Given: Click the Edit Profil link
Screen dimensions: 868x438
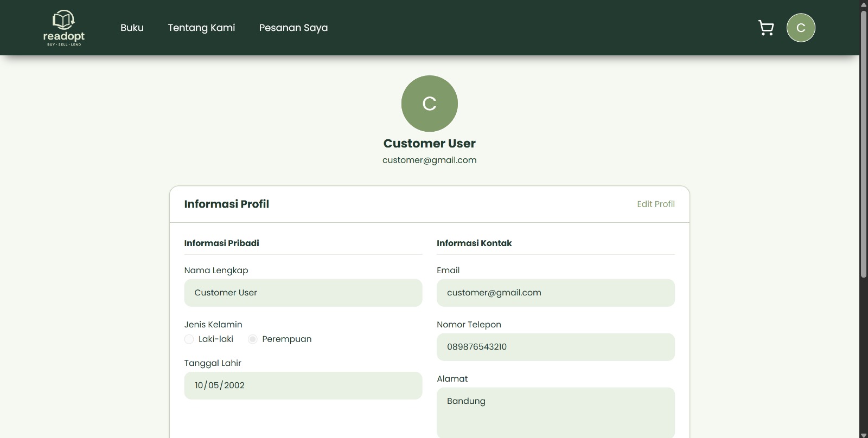Looking at the screenshot, I should (x=655, y=204).
